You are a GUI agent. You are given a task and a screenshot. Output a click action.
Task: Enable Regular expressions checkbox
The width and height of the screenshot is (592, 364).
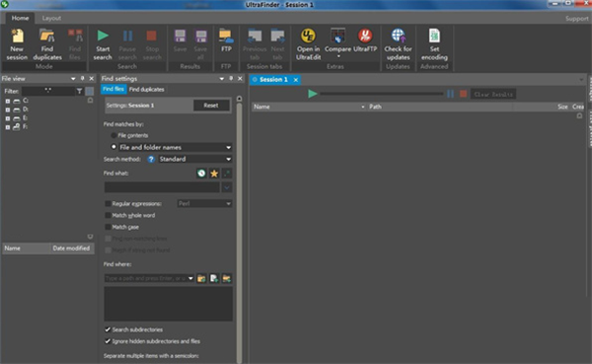[108, 203]
